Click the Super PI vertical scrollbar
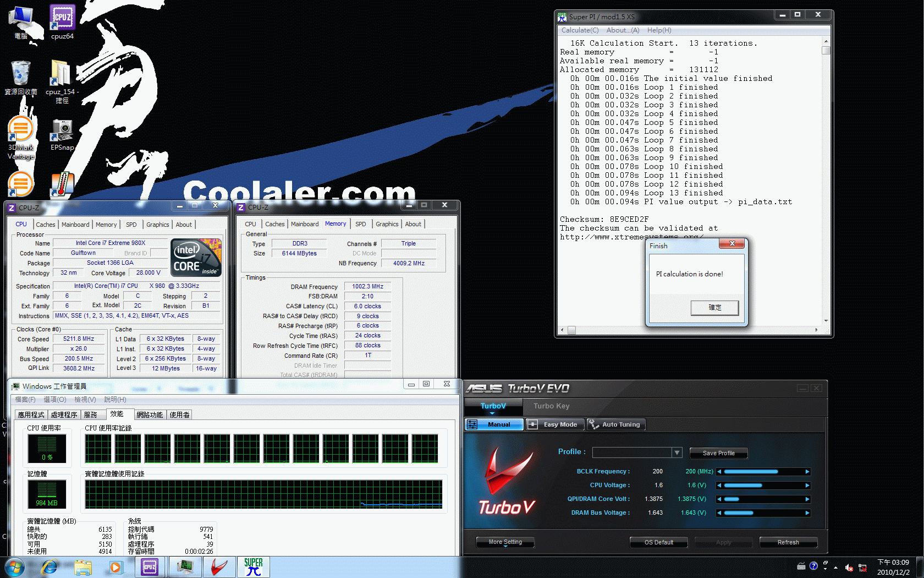The image size is (924, 578). click(826, 181)
